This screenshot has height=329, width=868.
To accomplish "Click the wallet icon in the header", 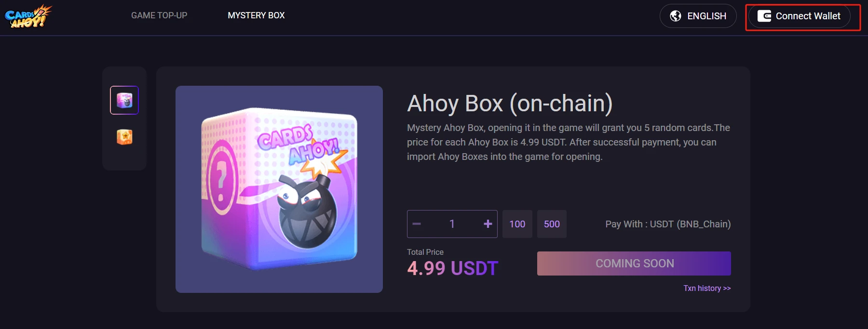I will tap(764, 16).
